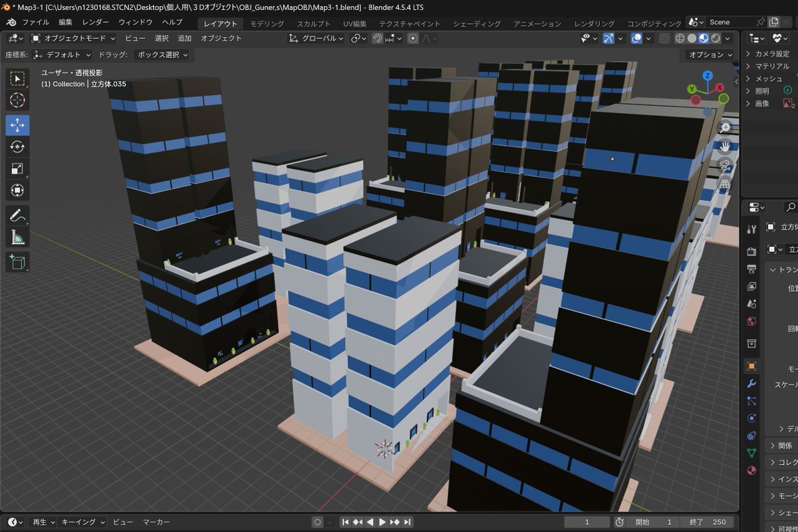
Task: Toggle snapping with the magnet icon
Action: pyautogui.click(x=376, y=38)
